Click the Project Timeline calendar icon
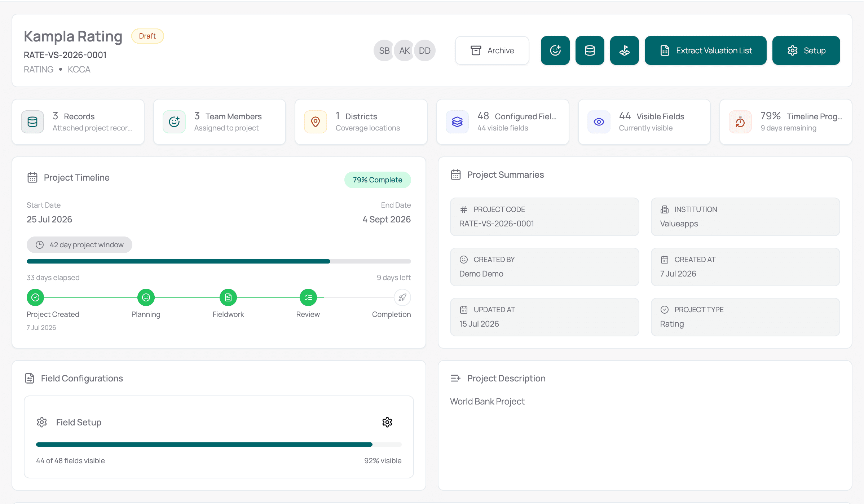 [32, 177]
